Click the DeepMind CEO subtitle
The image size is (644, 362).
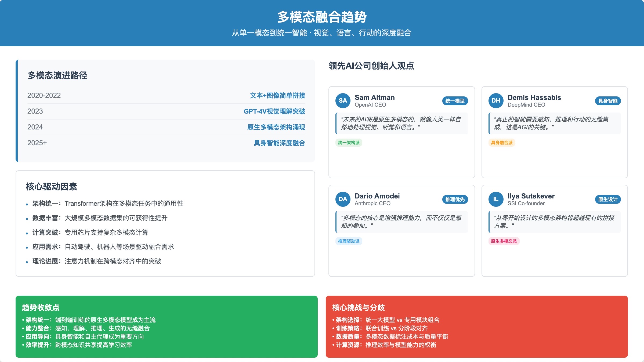[x=526, y=105]
